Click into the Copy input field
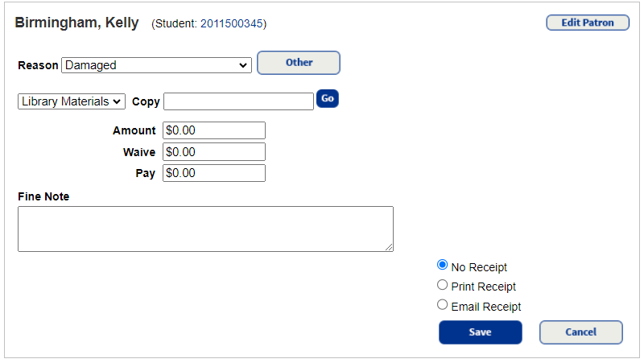The width and height of the screenshot is (644, 363). coord(237,101)
